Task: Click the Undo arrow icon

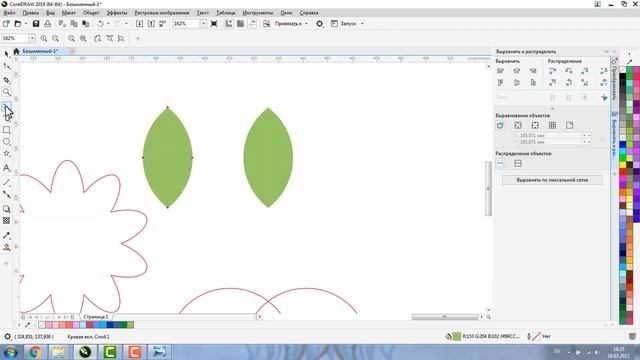Action: 100,24
